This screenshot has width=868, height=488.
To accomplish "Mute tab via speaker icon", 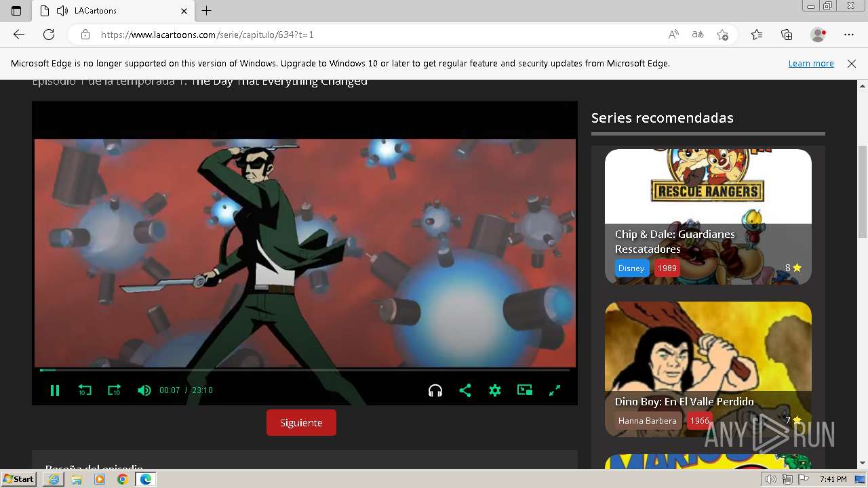I will point(62,11).
